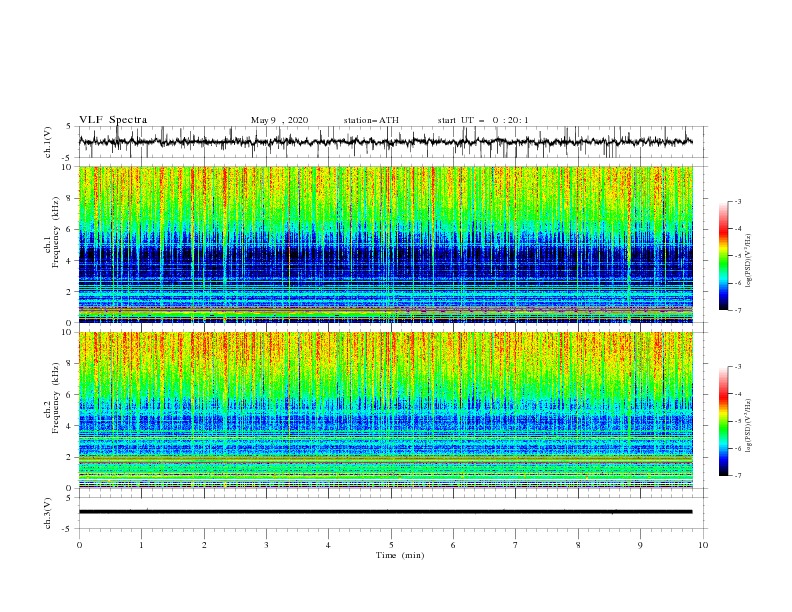Screen dimensions: 792x612
Task: Click the 'station=ATH' header label
Action: [371, 120]
